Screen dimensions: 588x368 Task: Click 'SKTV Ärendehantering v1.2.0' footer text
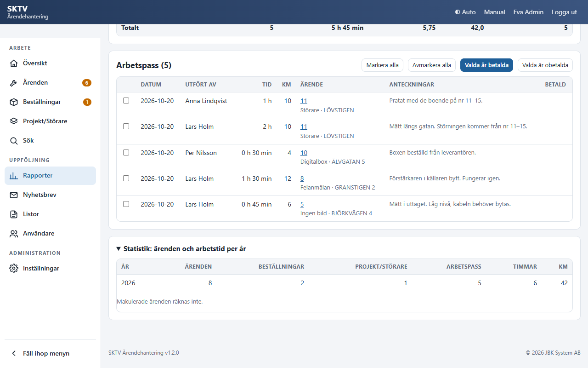coord(143,353)
